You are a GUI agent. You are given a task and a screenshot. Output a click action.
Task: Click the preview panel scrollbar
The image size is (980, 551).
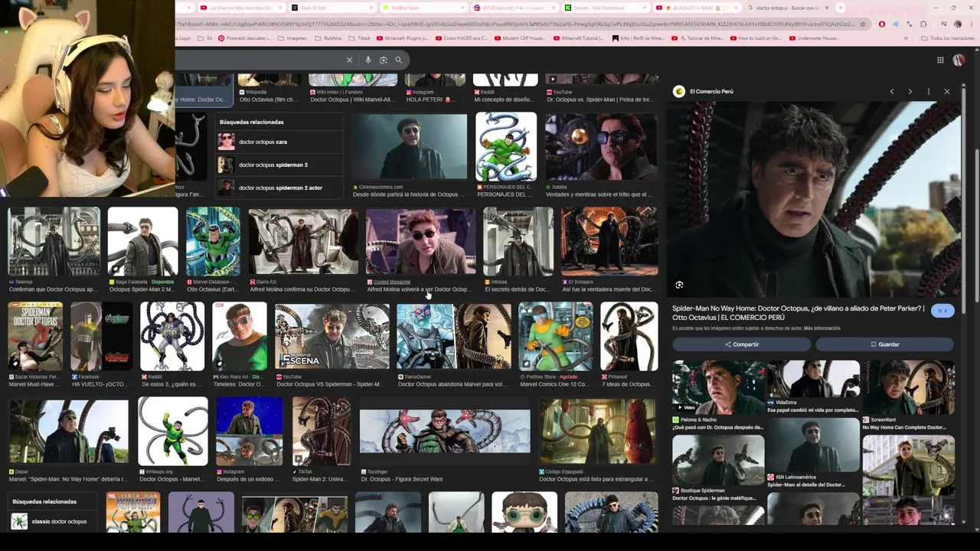click(963, 199)
